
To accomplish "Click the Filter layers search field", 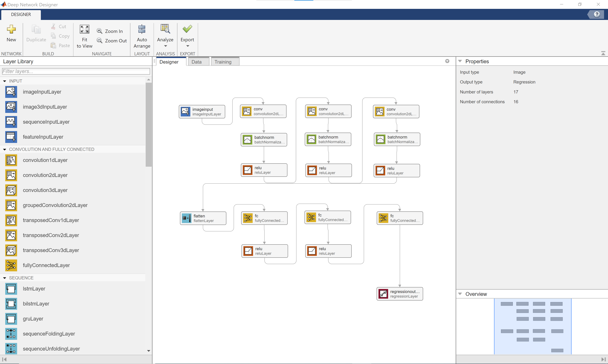I will click(76, 71).
